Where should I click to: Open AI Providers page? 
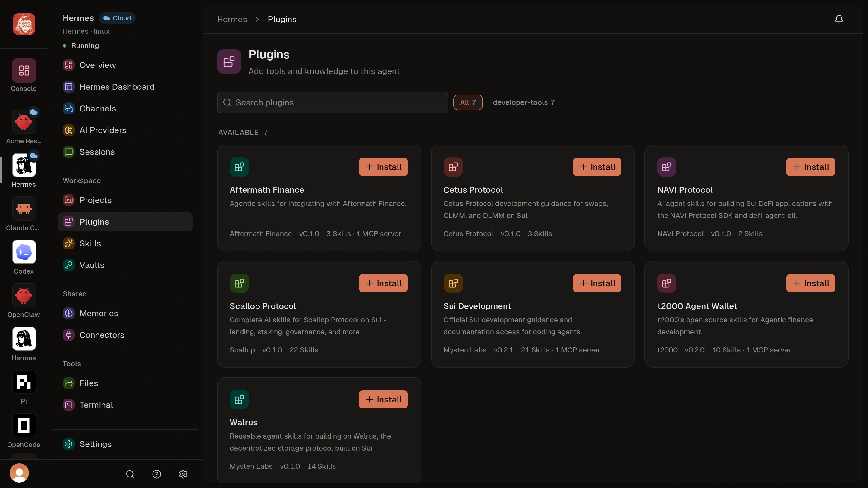[125, 130]
